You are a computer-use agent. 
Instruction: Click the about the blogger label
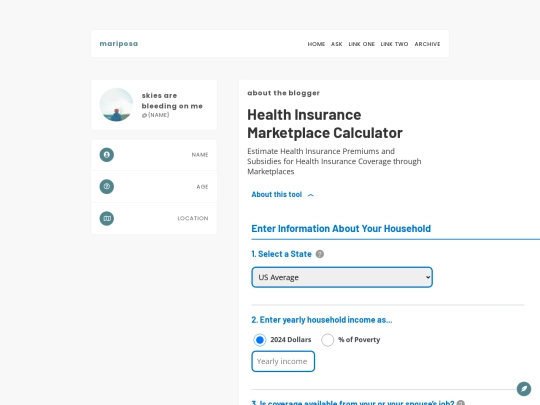283,93
